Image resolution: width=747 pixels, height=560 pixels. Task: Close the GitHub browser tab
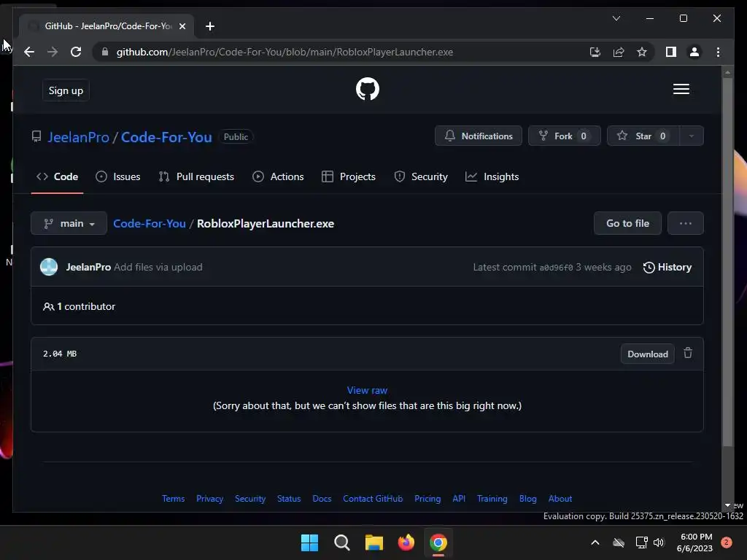click(182, 26)
